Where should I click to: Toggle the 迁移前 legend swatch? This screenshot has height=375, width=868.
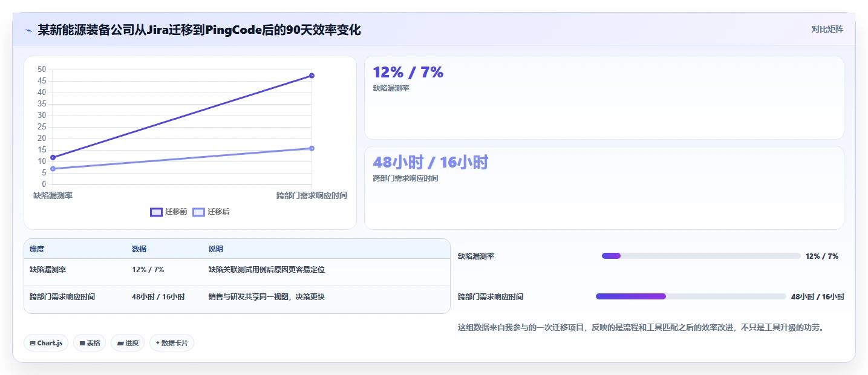click(x=156, y=212)
